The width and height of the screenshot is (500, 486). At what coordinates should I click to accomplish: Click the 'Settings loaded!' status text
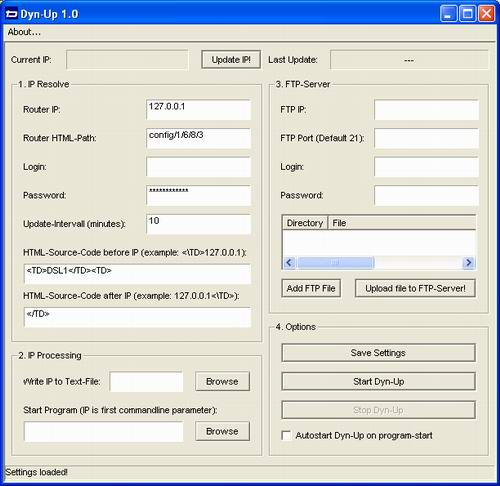pyautogui.click(x=36, y=472)
